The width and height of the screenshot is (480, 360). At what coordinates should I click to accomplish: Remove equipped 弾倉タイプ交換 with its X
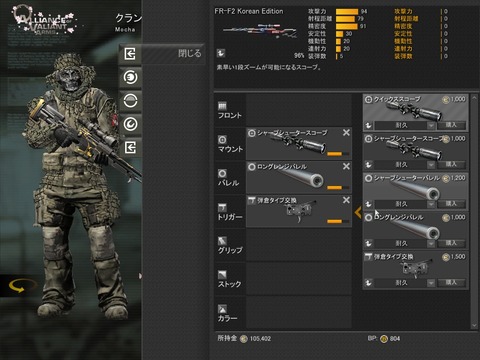point(346,200)
